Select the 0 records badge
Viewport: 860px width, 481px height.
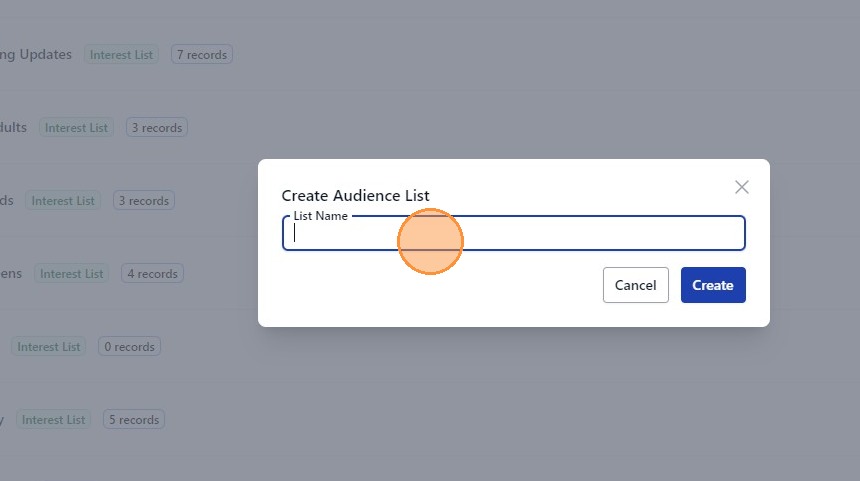[129, 347]
